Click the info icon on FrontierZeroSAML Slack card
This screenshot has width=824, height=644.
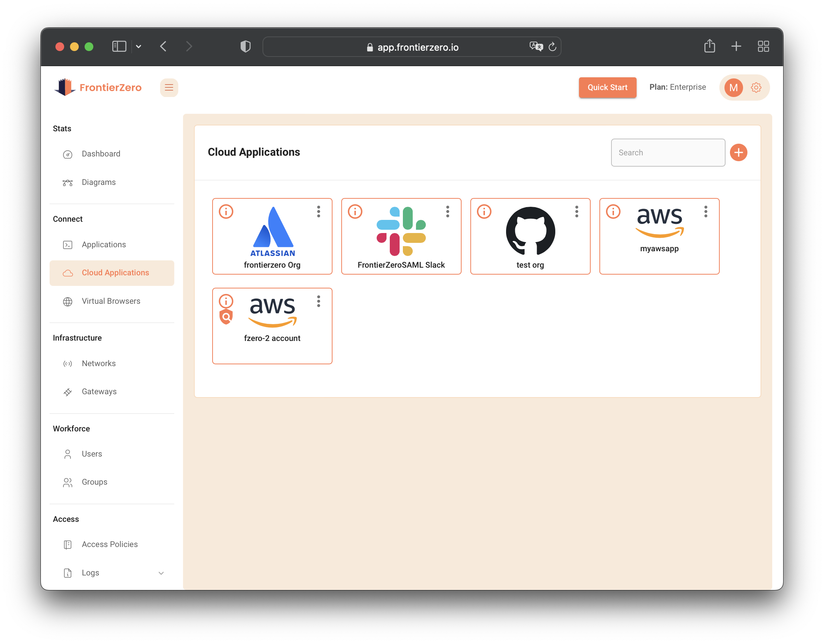click(355, 212)
